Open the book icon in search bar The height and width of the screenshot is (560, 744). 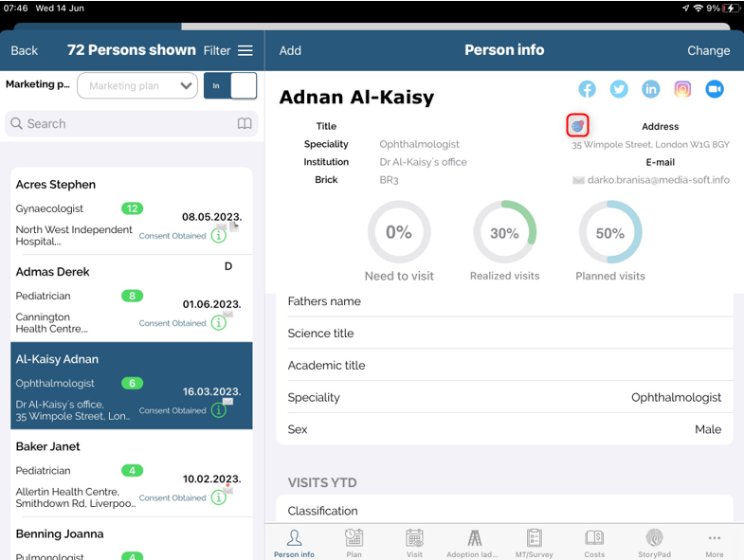[245, 124]
